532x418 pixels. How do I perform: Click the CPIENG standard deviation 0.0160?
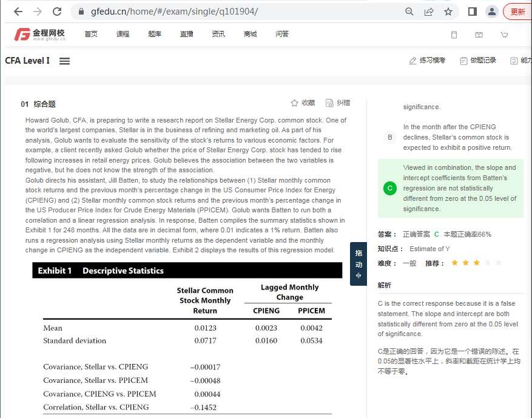pos(266,340)
